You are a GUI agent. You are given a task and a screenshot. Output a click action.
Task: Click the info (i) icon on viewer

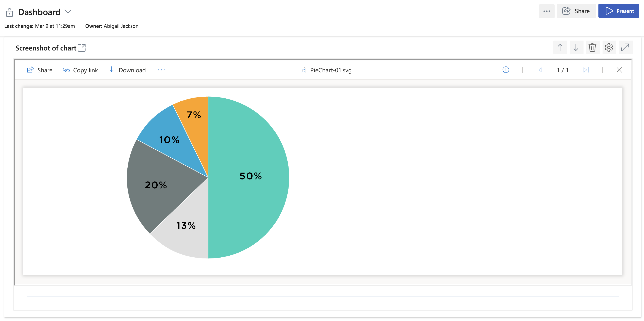coord(506,70)
